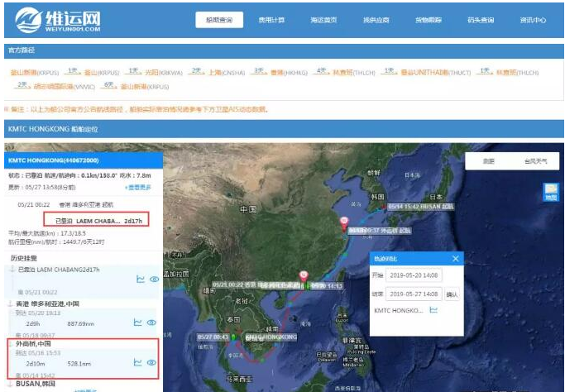Image resolution: width=565 pixels, height=392 pixels.
Task: Click the 05/27 00:43 map label
Action: 213,337
